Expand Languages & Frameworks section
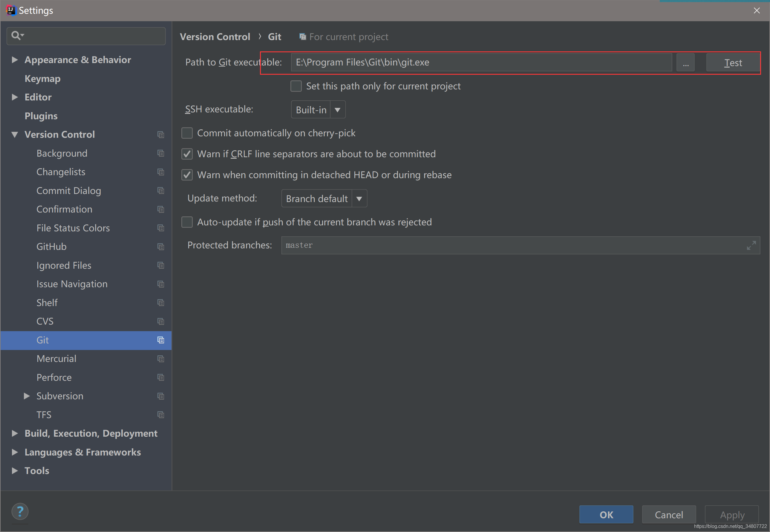The height and width of the screenshot is (532, 770). pos(14,452)
